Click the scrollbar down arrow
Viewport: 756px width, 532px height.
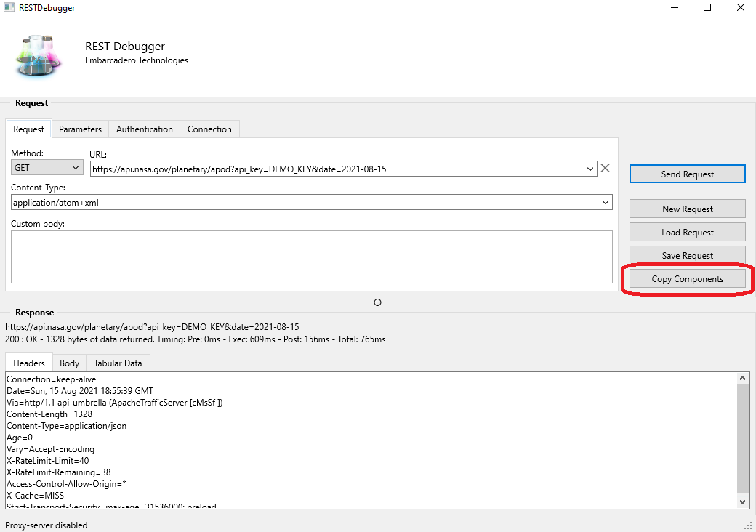(743, 501)
